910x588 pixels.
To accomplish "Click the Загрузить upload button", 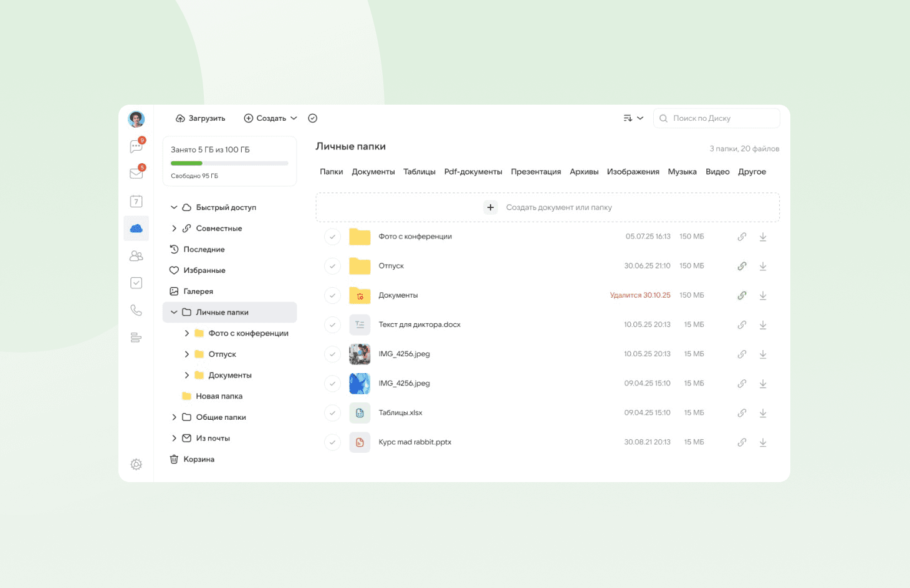I will [200, 118].
